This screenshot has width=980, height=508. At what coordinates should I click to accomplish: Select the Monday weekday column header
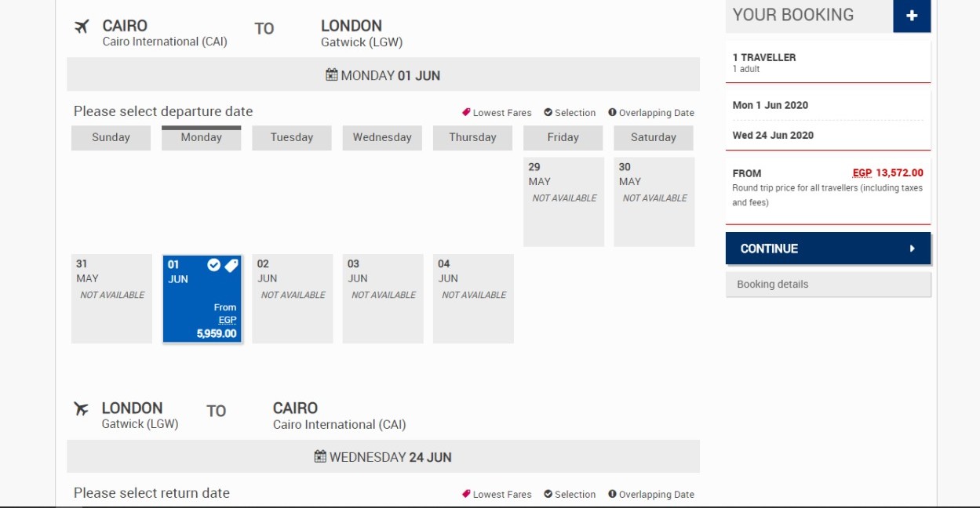(202, 138)
